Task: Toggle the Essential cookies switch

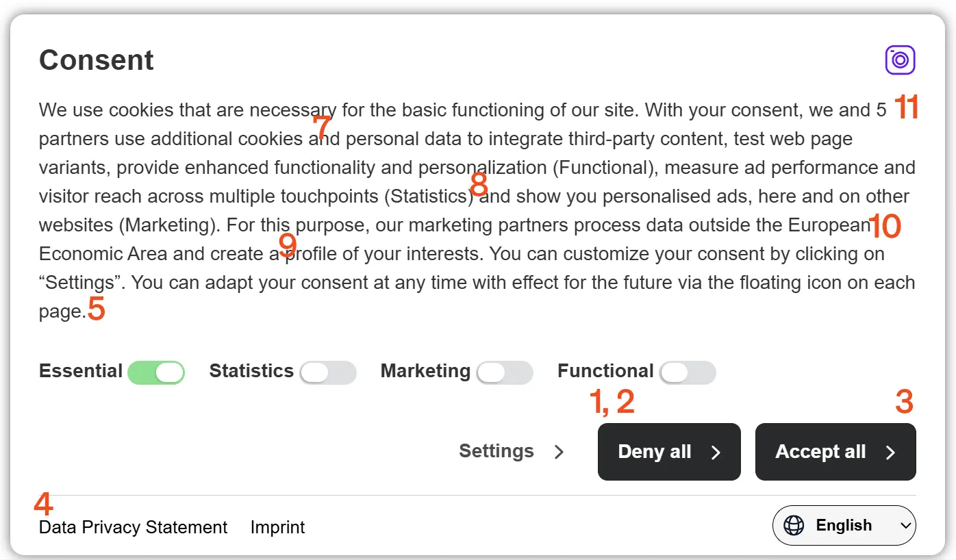Action: pos(156,372)
